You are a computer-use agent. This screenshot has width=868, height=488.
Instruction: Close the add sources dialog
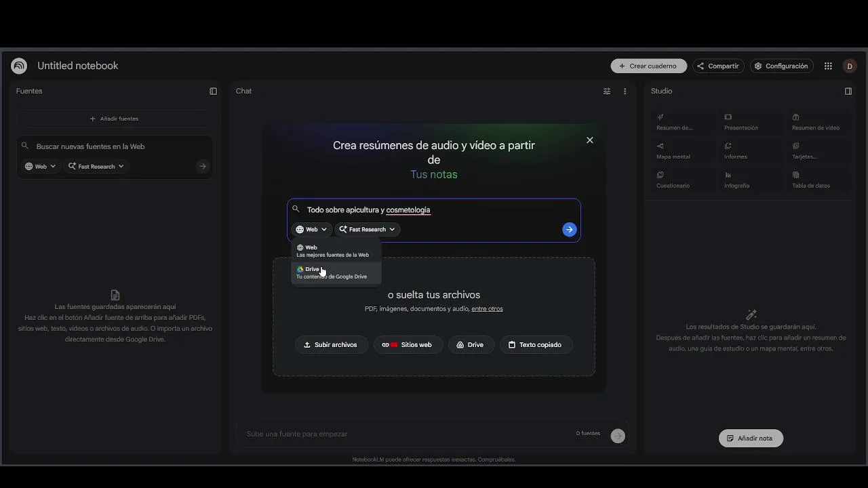point(590,140)
